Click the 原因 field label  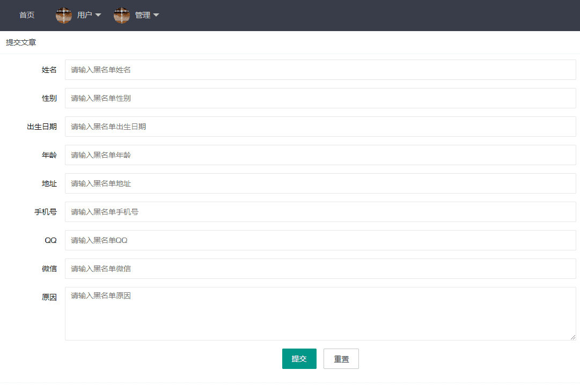point(49,297)
